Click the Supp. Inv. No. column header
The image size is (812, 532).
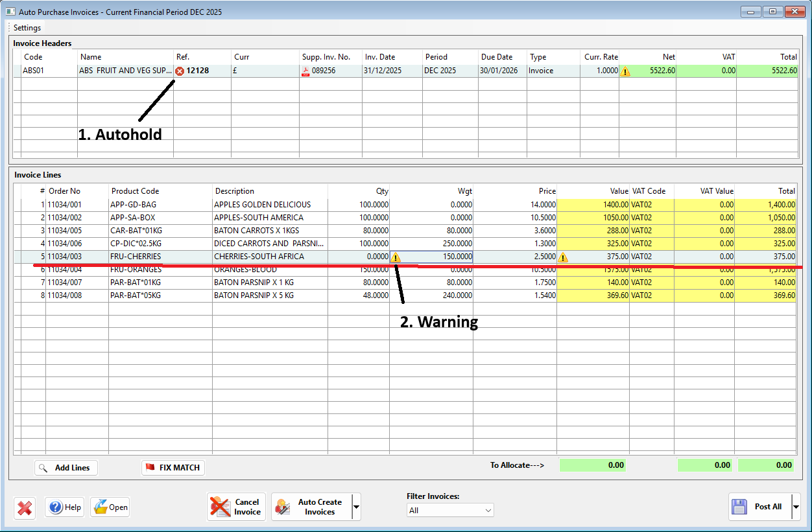(331, 57)
